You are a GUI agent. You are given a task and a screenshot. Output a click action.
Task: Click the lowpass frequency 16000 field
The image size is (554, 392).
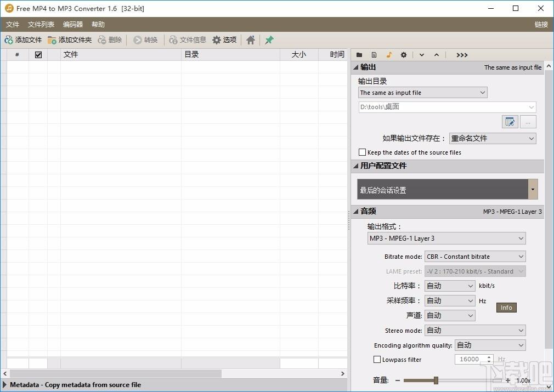click(x=470, y=360)
